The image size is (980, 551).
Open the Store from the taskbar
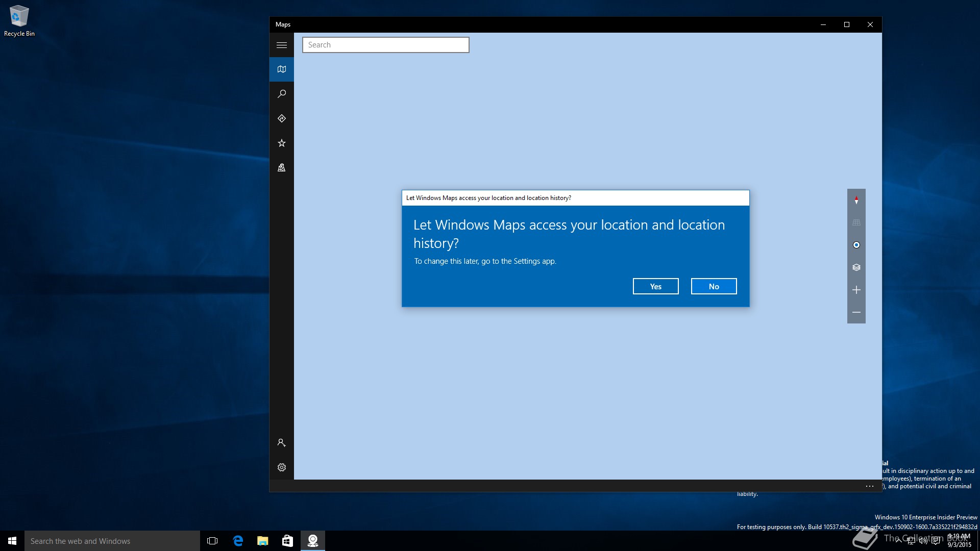pyautogui.click(x=287, y=541)
